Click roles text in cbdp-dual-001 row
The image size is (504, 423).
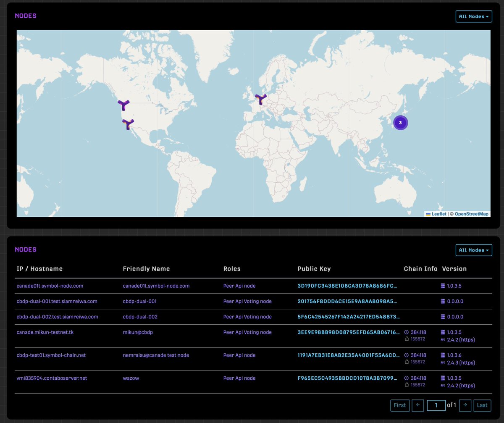coord(247,301)
